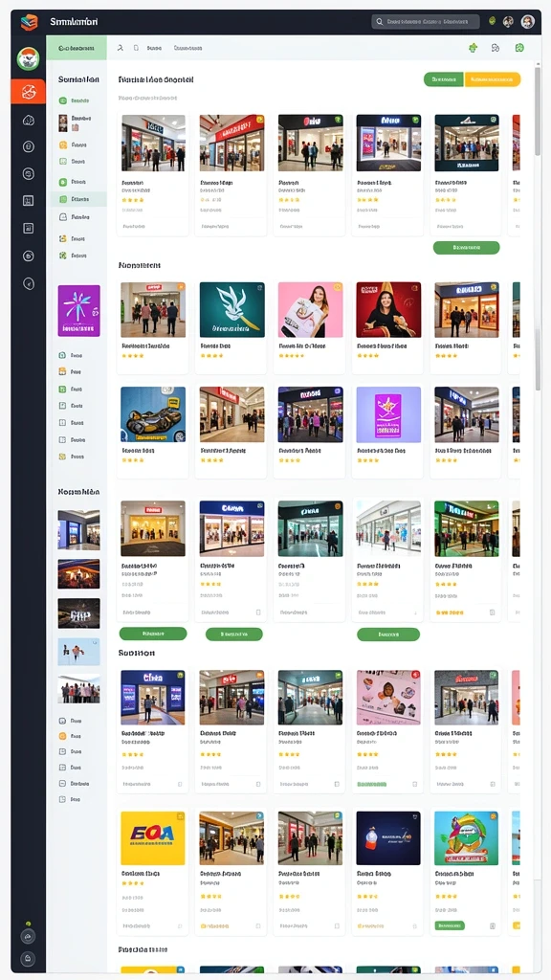
Task: Open the teal feather logo card thumbnail
Action: pos(231,309)
